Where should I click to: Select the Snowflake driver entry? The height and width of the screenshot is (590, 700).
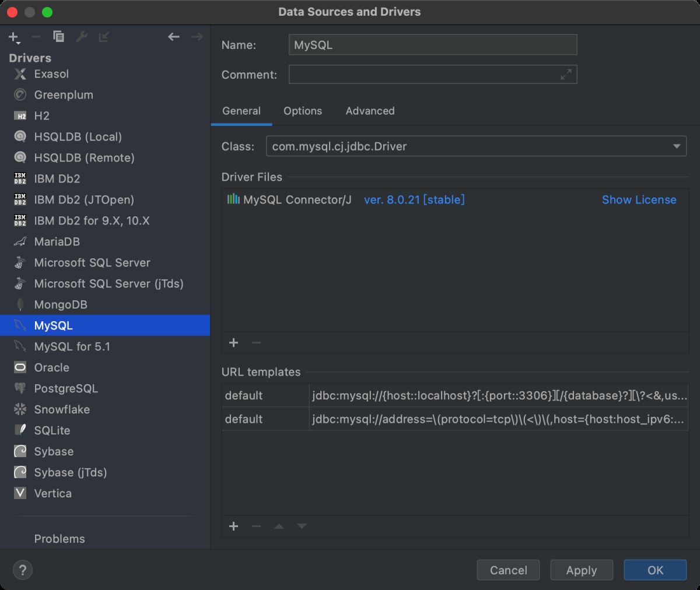62,409
